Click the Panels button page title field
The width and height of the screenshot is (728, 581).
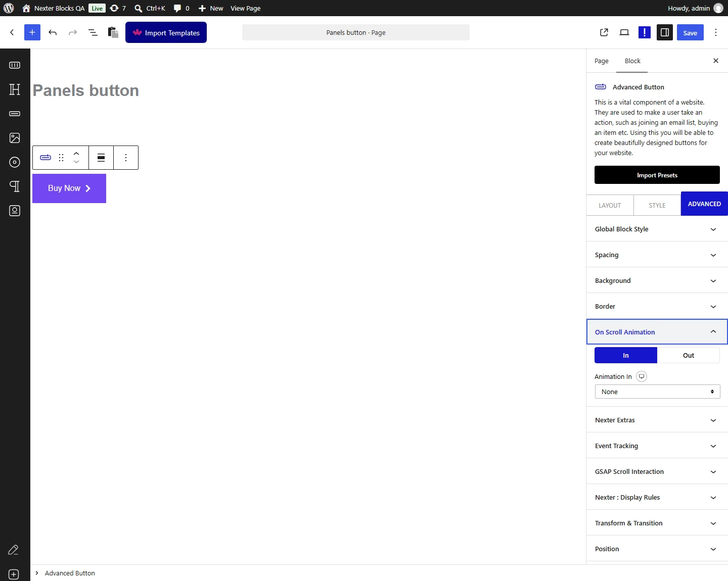[x=86, y=90]
